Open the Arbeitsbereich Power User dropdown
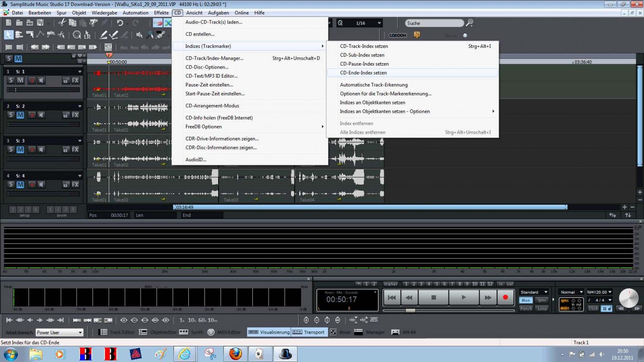The image size is (644, 362). pos(59,332)
